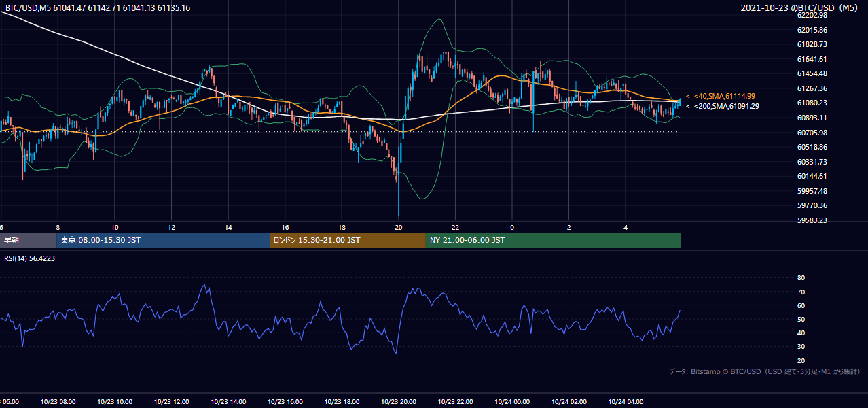Click hour label 14 under price chart
Image resolution: width=868 pixels, height=408 pixels.
tap(228, 228)
